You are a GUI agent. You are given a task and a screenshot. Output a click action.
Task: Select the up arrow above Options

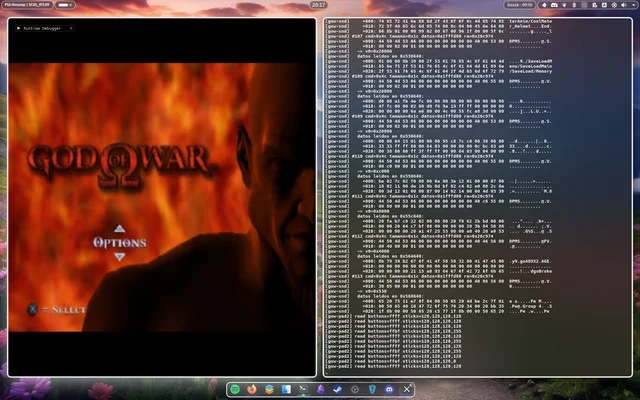(120, 229)
